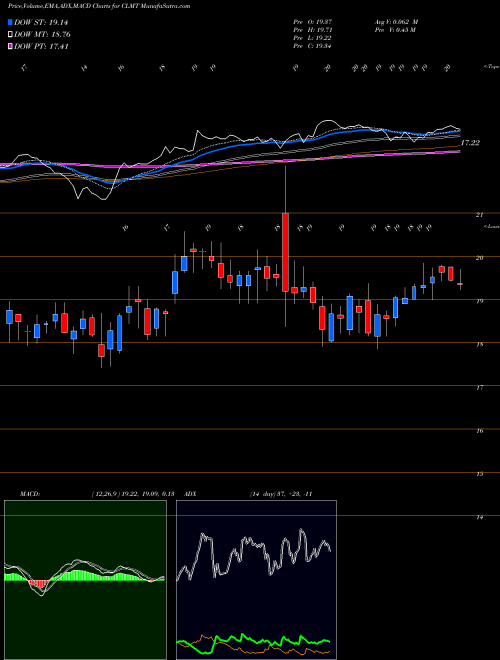Click the 21 price axis label
The image size is (500, 660).
click(479, 215)
